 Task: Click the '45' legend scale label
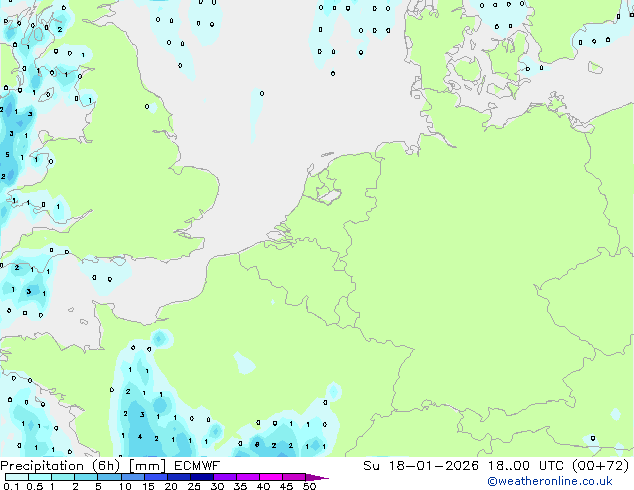pos(286,486)
